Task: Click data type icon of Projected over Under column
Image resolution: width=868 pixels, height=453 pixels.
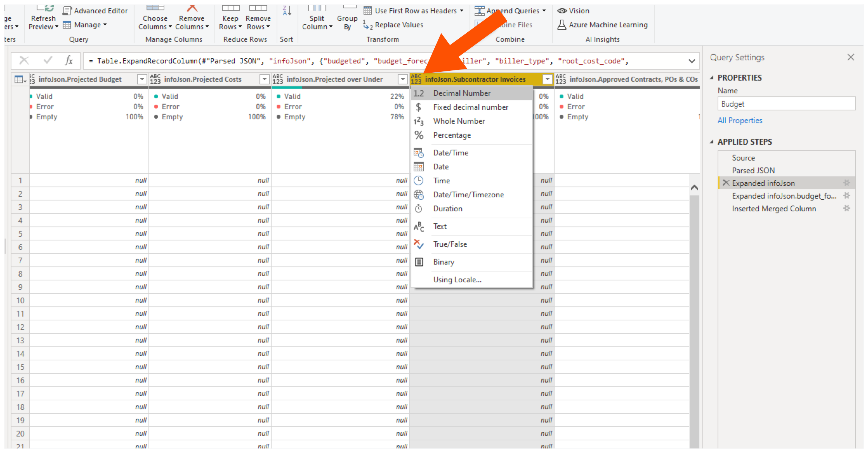Action: [278, 79]
